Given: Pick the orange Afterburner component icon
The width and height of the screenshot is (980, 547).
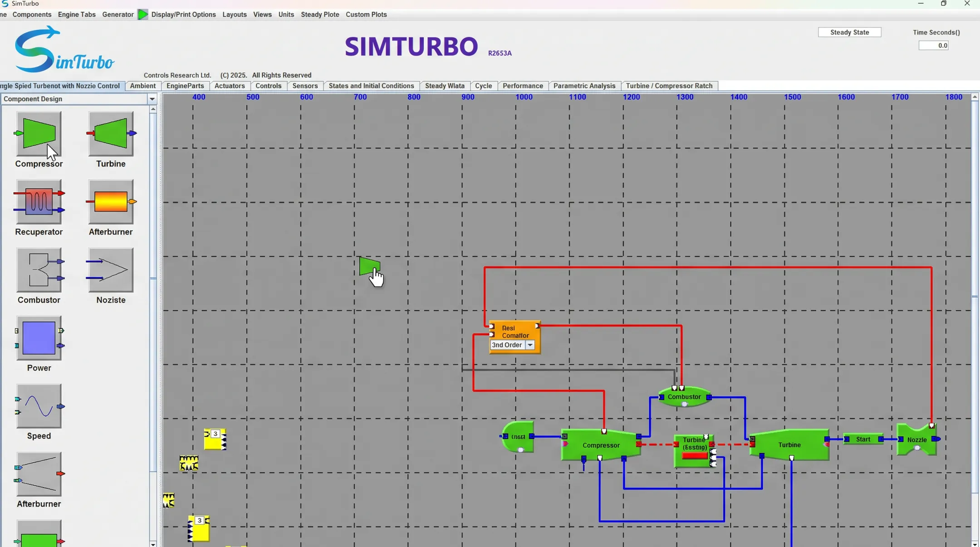Looking at the screenshot, I should (111, 202).
